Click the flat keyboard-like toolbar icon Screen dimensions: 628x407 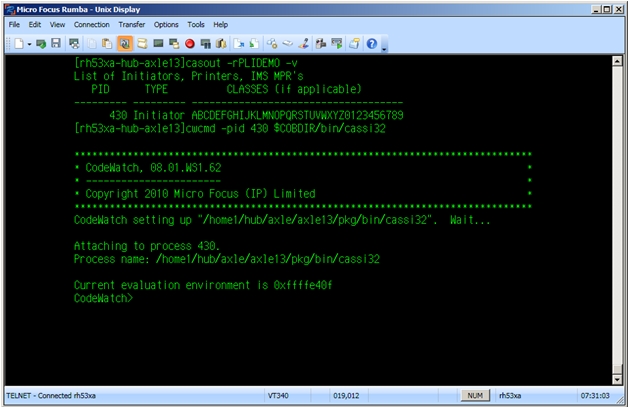click(x=288, y=43)
